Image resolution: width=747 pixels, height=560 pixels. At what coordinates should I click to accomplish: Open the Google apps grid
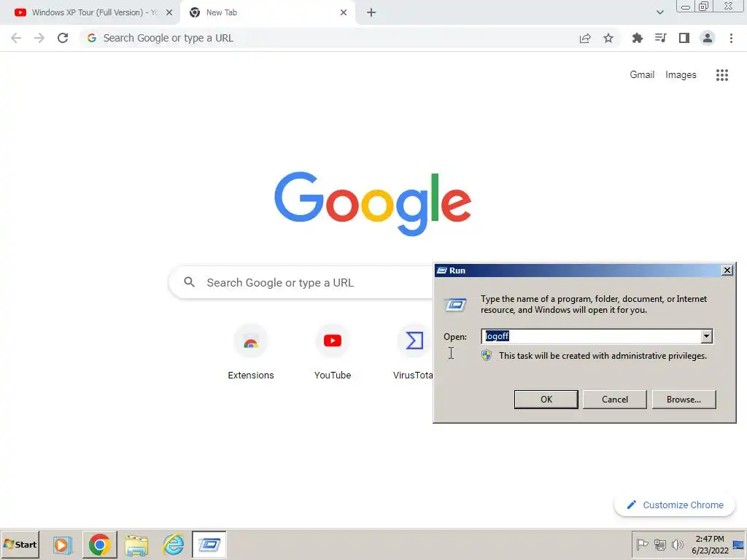722,75
